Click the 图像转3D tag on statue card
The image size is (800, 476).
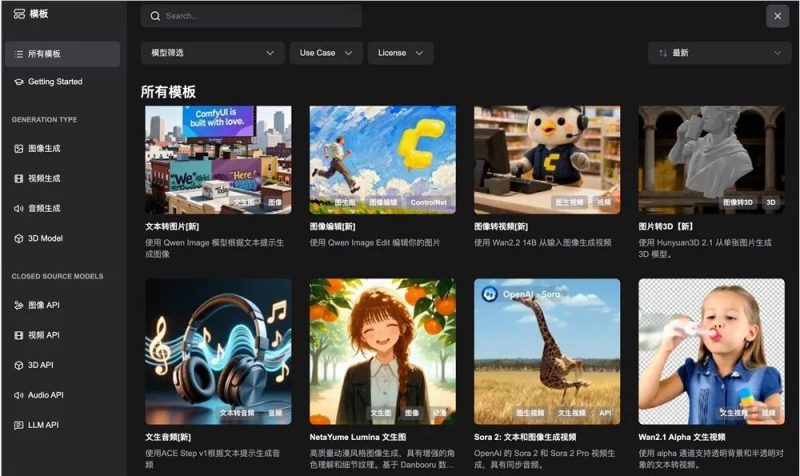(738, 203)
